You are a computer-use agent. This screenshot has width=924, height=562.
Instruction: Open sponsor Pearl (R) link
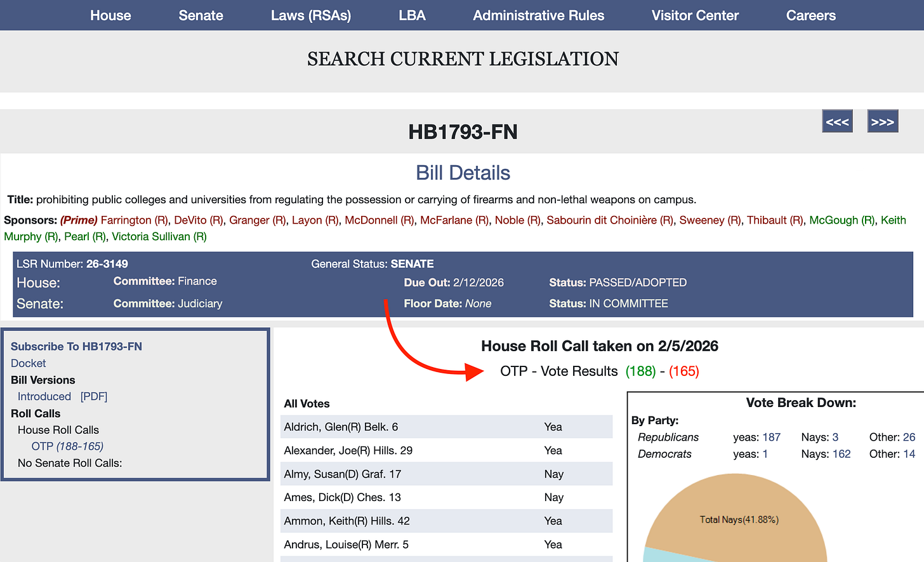tap(85, 237)
